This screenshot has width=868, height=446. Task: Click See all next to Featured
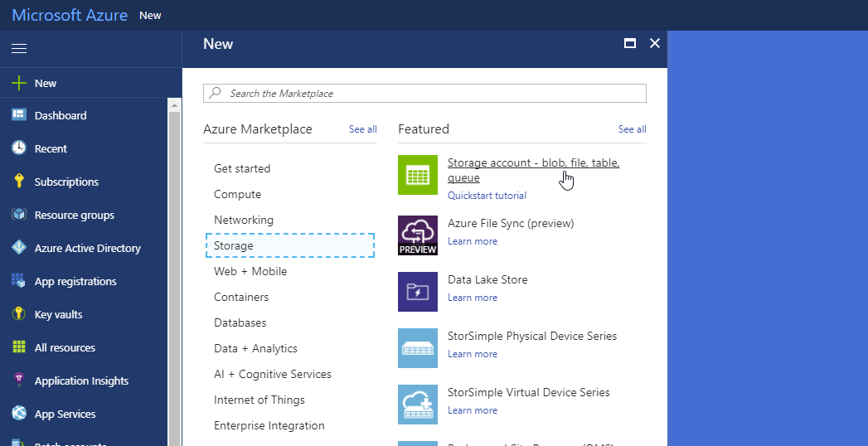632,129
